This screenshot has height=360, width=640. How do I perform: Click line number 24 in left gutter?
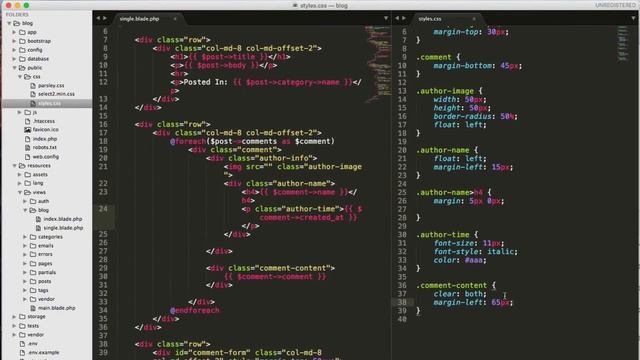[x=103, y=209]
